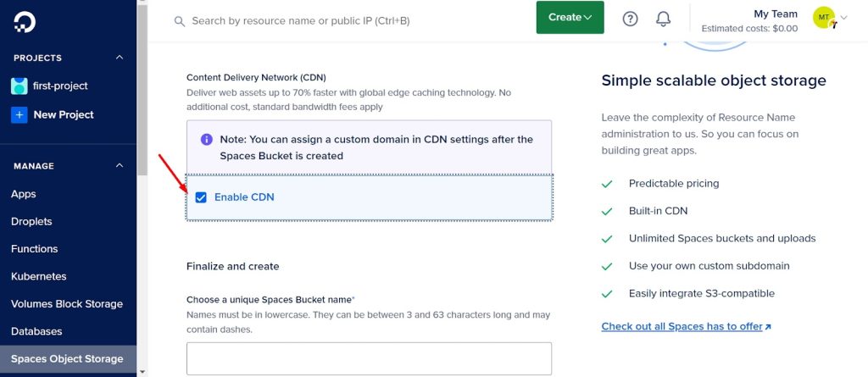Screen dimensions: 868x377
Task: Click the sidebar scrollbar down arrow
Action: pyautogui.click(x=142, y=372)
